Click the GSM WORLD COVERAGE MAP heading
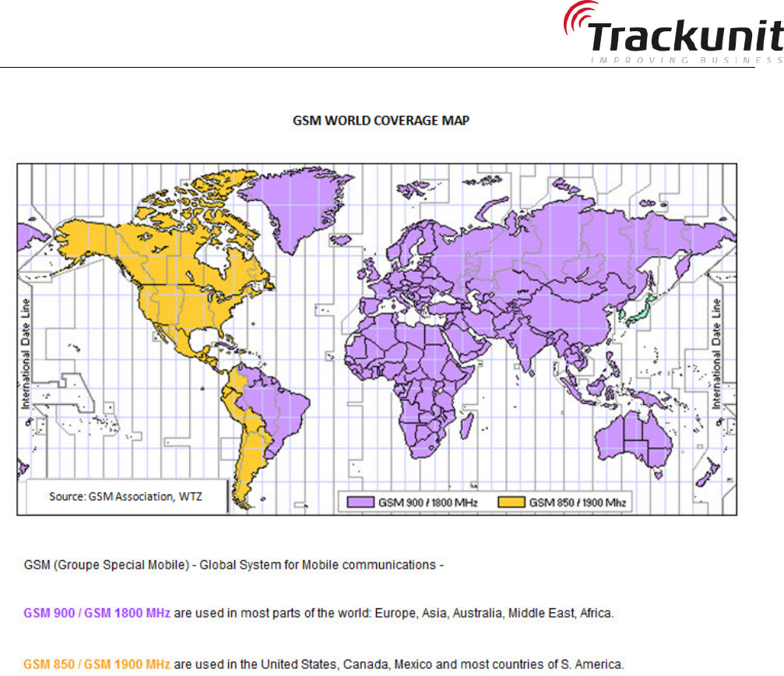 coord(381,121)
